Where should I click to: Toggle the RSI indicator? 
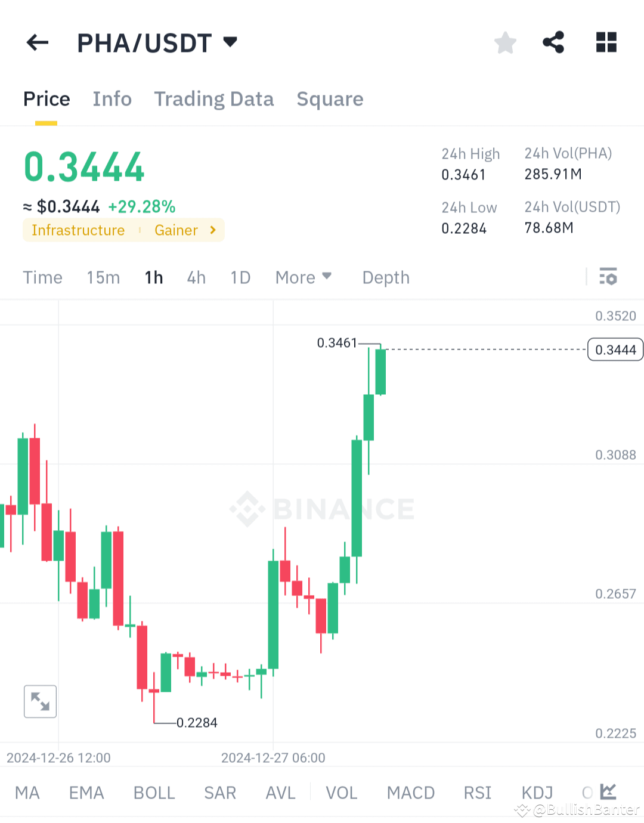477,793
